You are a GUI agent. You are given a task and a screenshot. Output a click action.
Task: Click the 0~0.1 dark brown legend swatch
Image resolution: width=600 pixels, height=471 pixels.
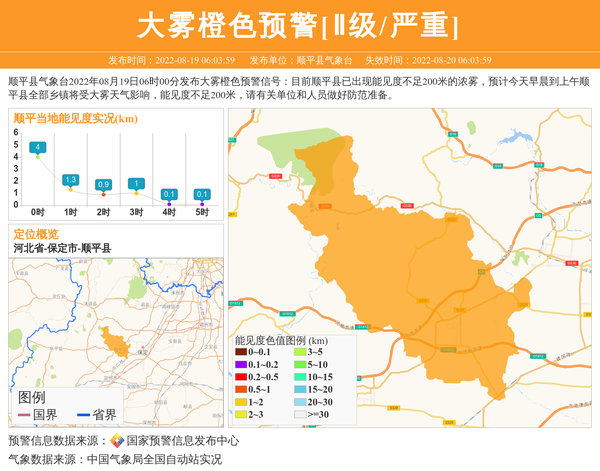(x=241, y=352)
